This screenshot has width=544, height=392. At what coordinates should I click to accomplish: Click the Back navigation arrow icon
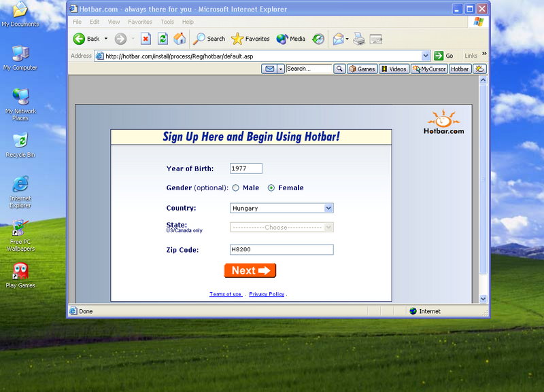79,39
